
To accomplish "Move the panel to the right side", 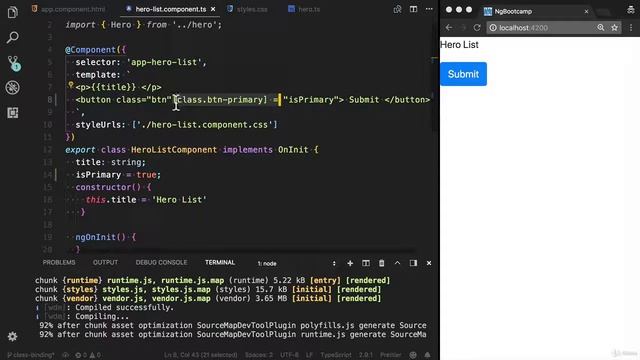I will coord(413,263).
